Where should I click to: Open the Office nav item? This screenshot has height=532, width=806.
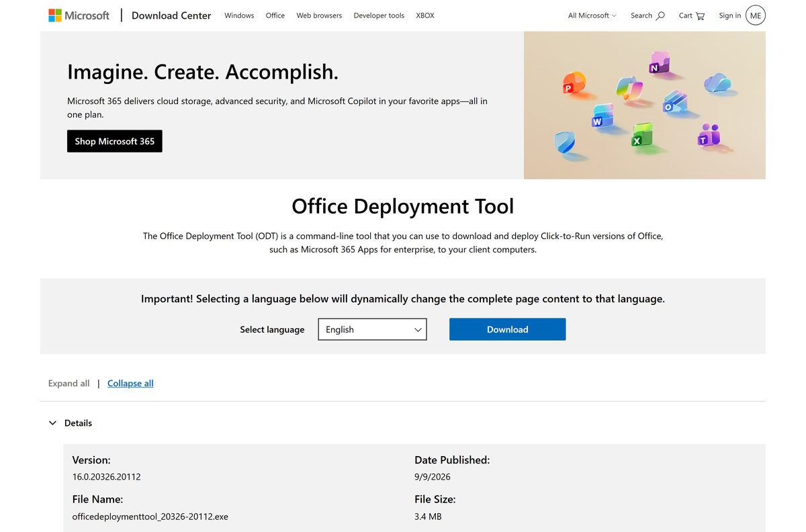tap(275, 15)
